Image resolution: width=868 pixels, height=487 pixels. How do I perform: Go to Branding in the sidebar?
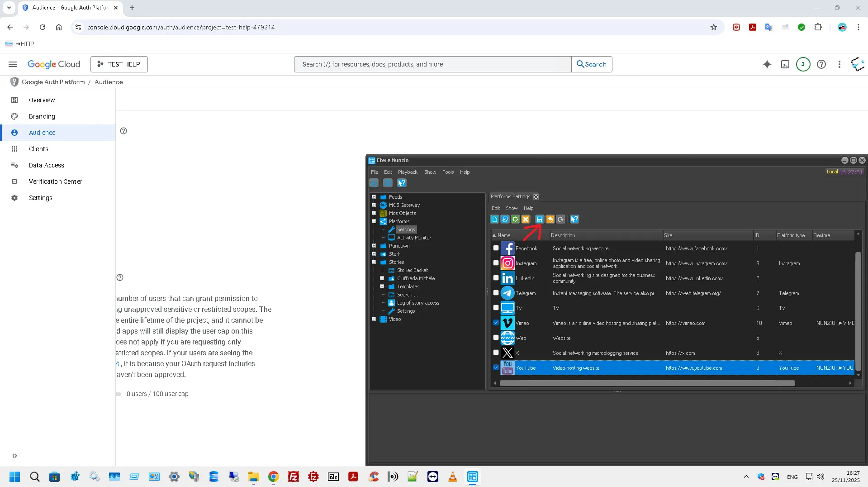(42, 116)
